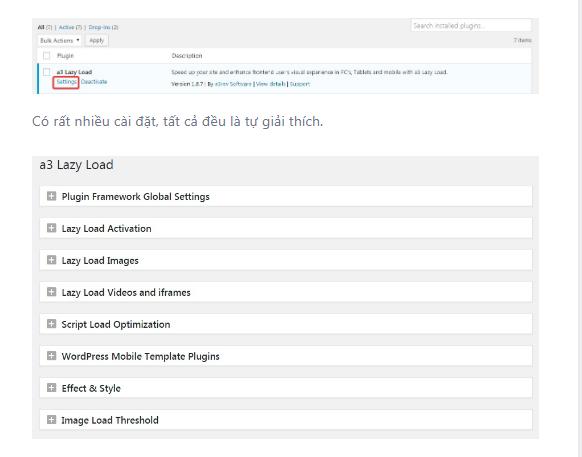
Task: Open the Bulk Actions dropdown
Action: coord(60,40)
